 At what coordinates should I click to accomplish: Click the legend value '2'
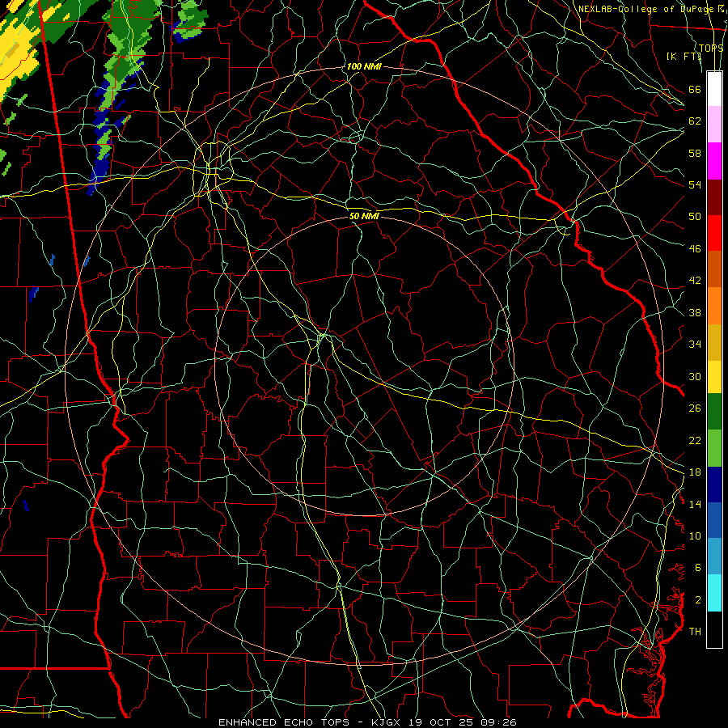[698, 600]
